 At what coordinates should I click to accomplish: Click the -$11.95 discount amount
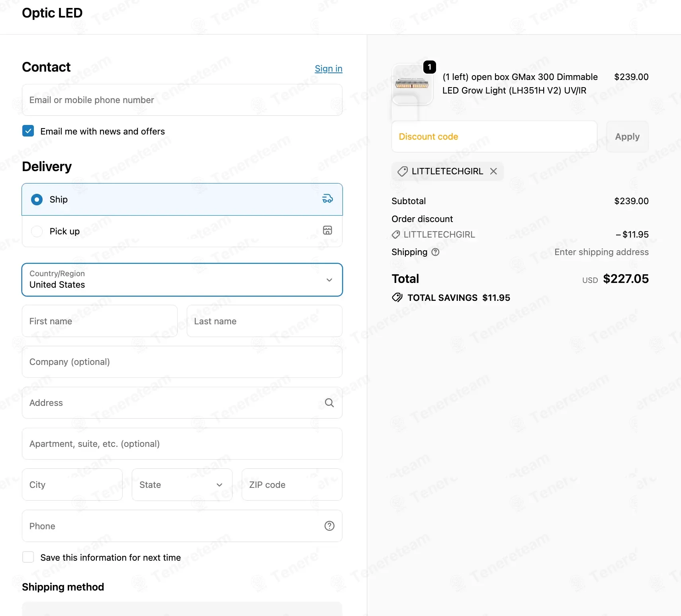pyautogui.click(x=632, y=234)
